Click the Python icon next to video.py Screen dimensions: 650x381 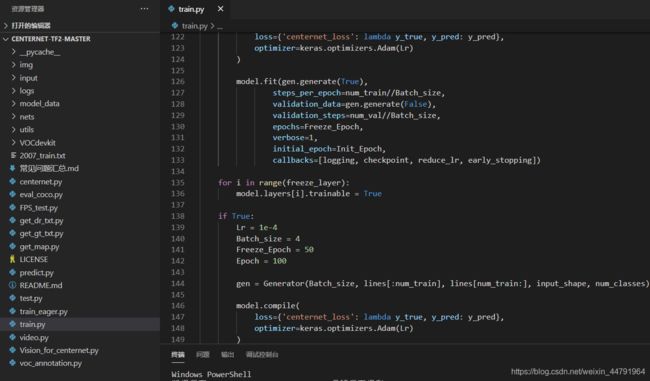pyautogui.click(x=12, y=337)
